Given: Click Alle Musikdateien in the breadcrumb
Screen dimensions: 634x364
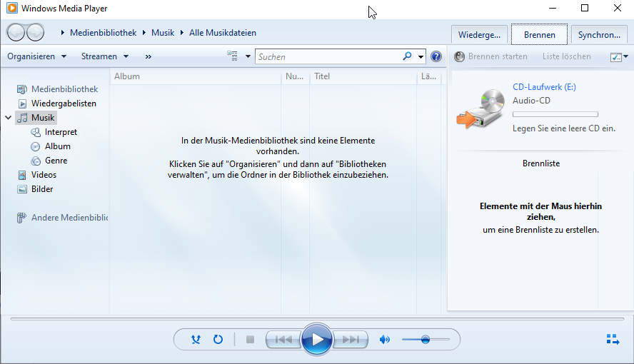Looking at the screenshot, I should [223, 33].
